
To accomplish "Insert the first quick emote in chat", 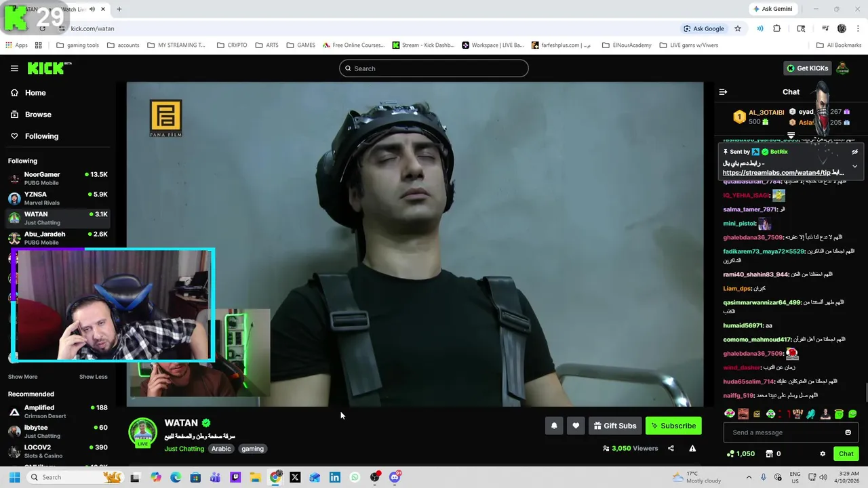I will (730, 413).
